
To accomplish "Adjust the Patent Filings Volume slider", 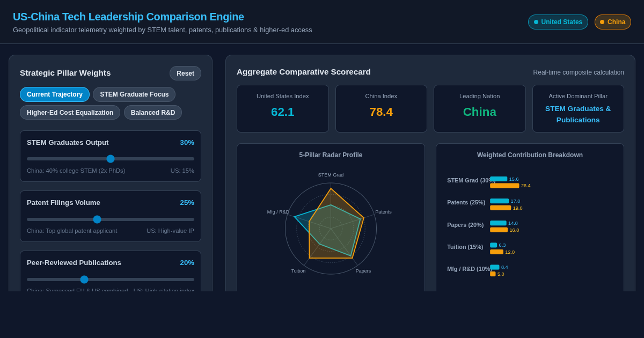I will click(x=111, y=219).
